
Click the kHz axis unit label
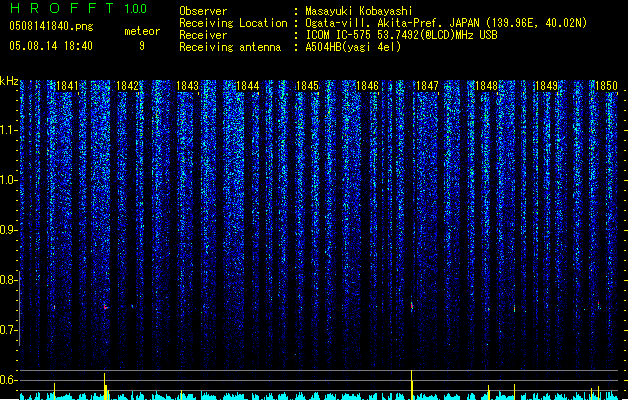click(9, 81)
